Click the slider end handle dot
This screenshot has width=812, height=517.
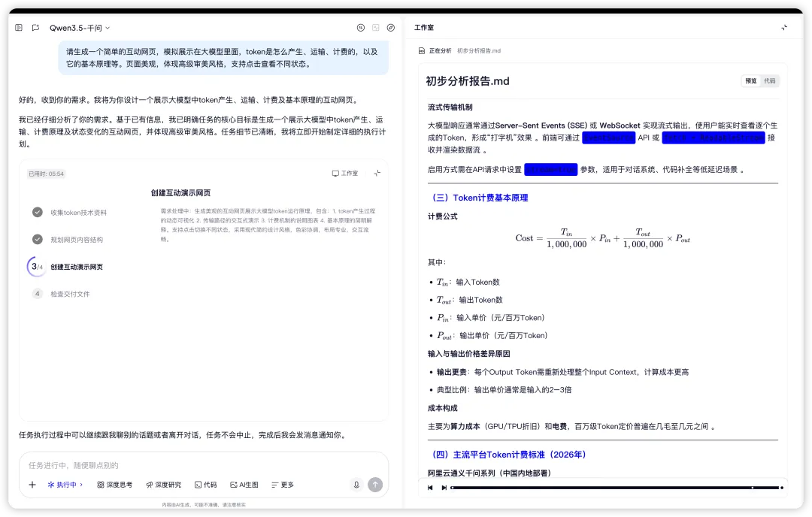point(781,488)
